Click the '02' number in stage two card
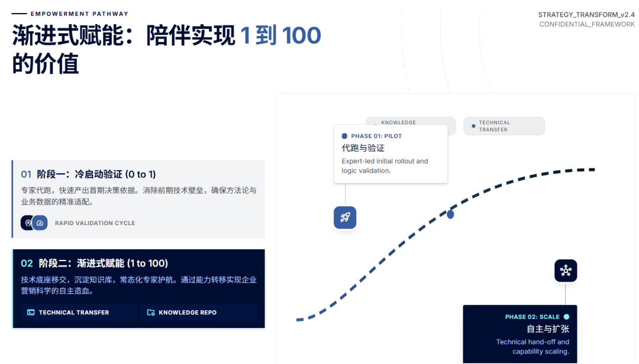Screen dimensions: 639x364 27,264
